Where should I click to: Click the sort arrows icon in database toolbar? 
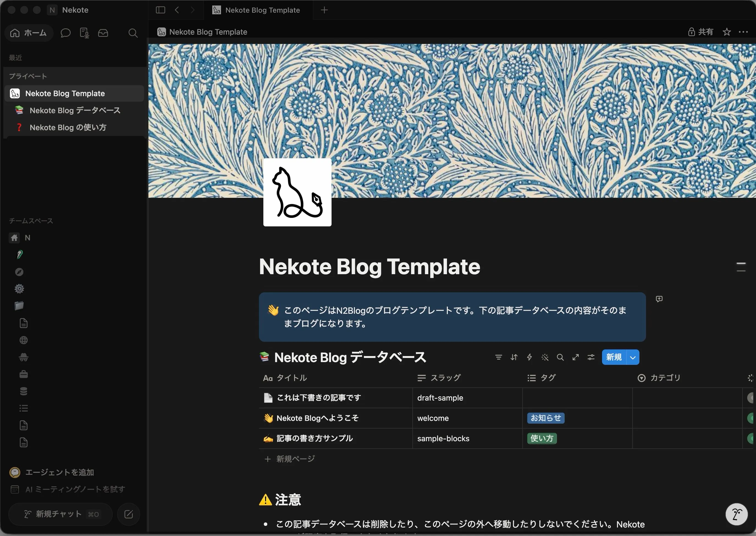(514, 357)
